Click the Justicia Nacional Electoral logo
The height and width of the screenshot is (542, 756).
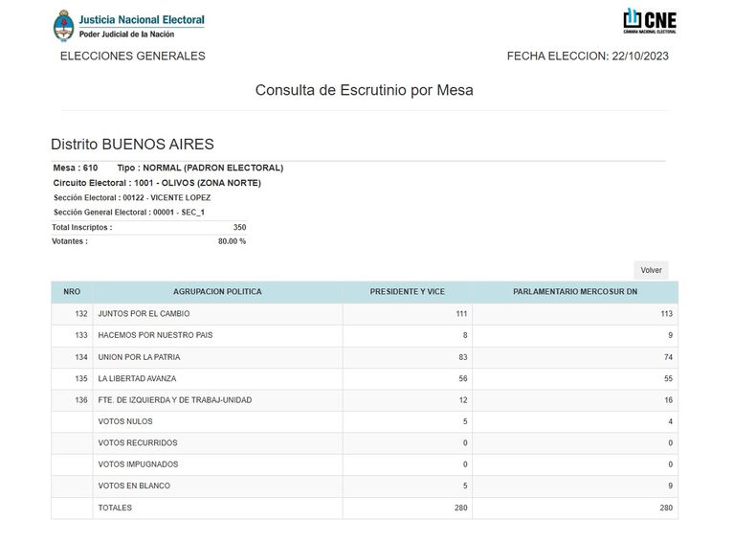[129, 26]
